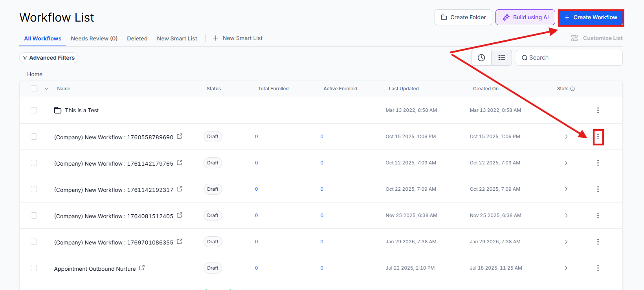The height and width of the screenshot is (290, 644).
Task: Click Build using AI button
Action: click(525, 18)
